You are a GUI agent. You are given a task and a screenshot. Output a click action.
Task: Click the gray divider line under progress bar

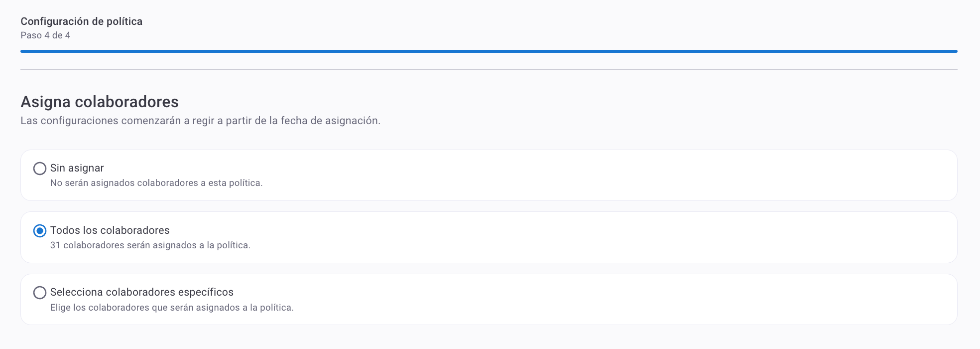click(x=489, y=69)
